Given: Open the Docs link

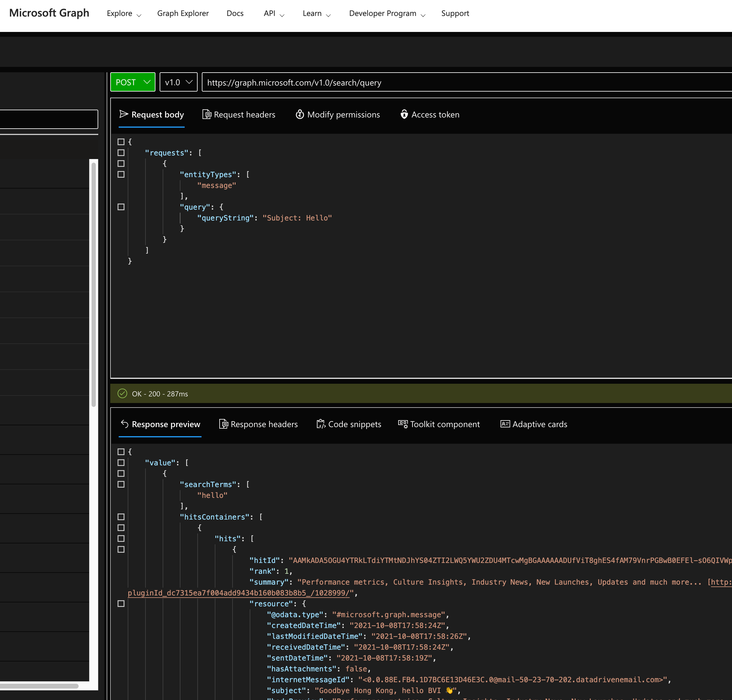Looking at the screenshot, I should [235, 14].
